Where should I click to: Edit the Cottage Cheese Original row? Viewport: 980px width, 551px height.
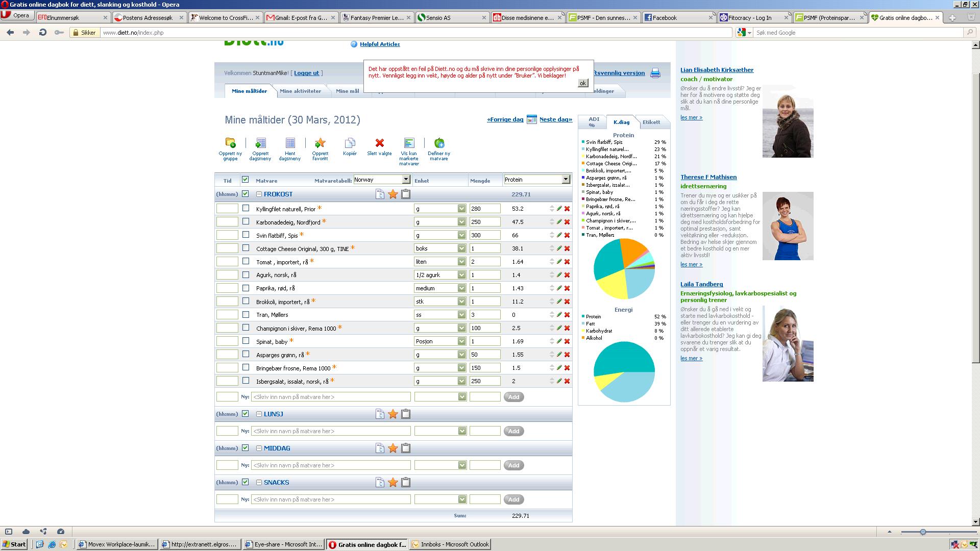(x=559, y=248)
